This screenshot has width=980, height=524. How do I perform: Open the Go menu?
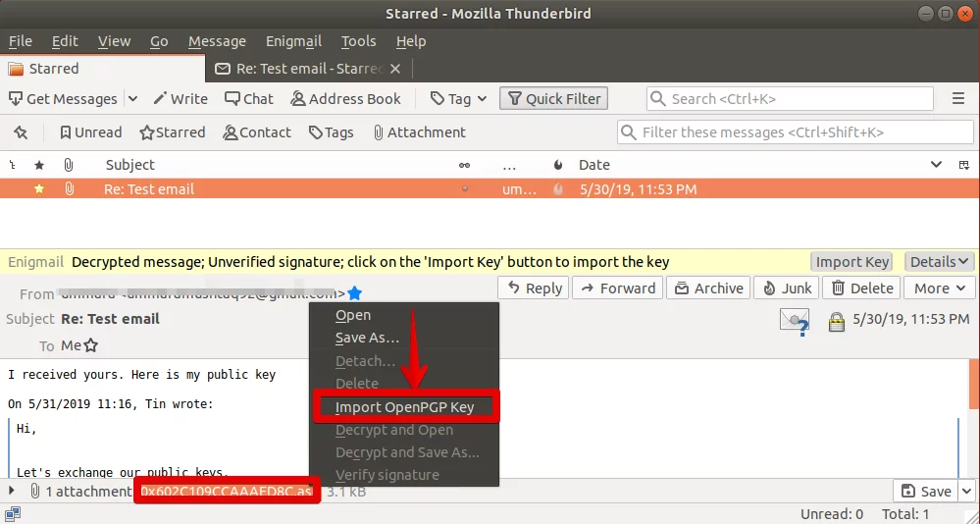tap(159, 41)
